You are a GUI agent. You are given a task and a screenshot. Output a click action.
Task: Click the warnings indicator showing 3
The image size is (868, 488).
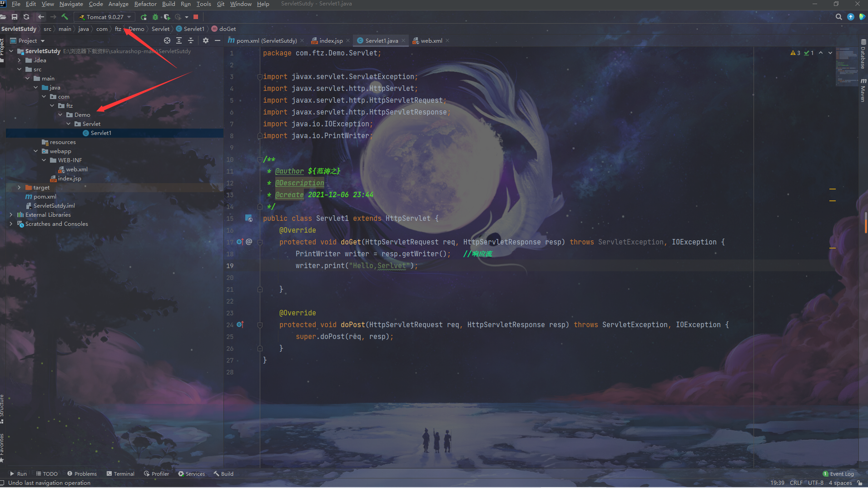pos(795,53)
